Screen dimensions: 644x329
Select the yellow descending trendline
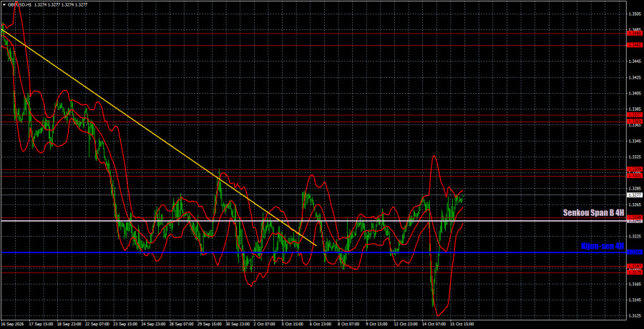click(159, 137)
